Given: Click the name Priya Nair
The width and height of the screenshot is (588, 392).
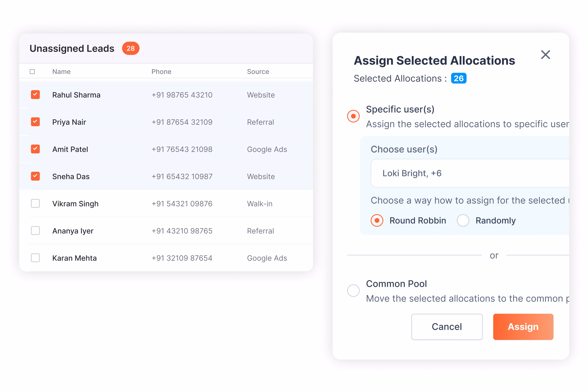Looking at the screenshot, I should coord(69,122).
